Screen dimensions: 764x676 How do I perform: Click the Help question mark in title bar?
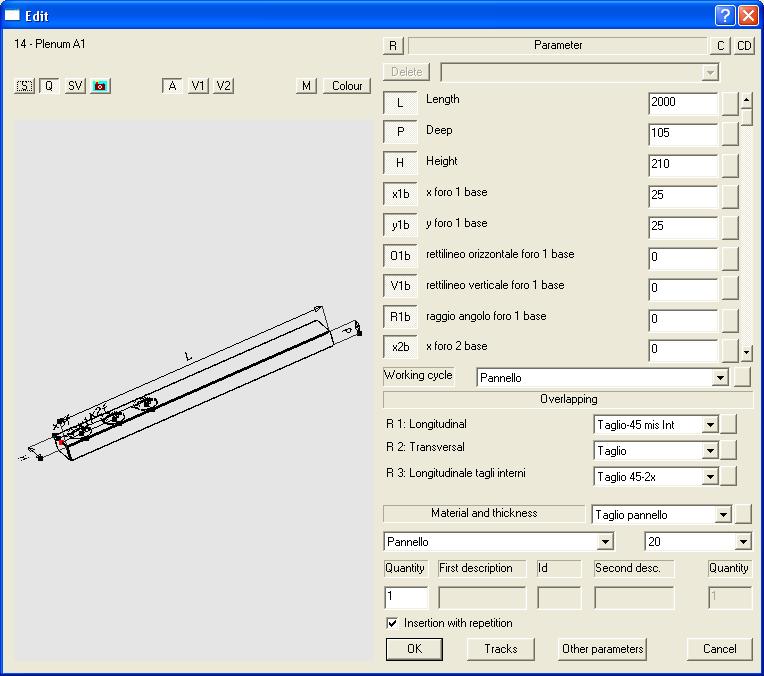(x=726, y=15)
